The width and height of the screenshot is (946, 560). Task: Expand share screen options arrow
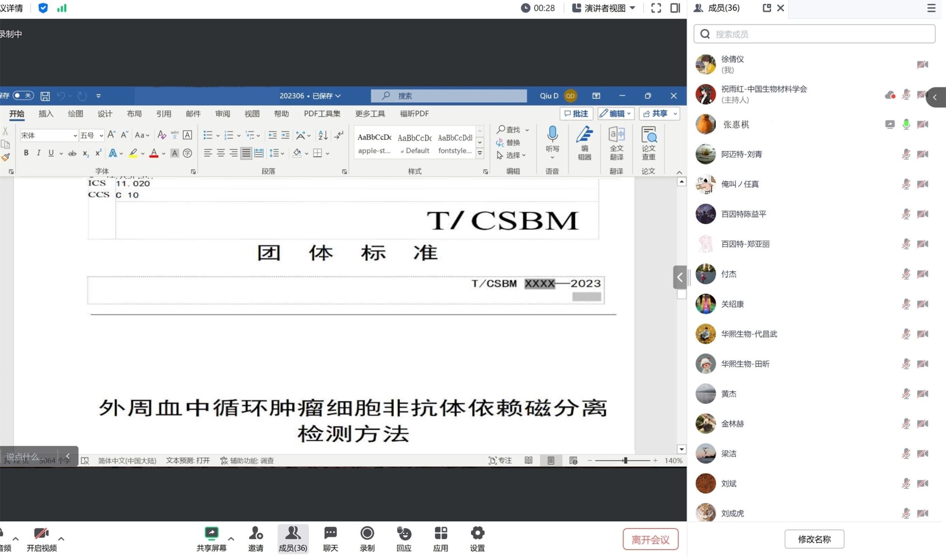pyautogui.click(x=231, y=539)
